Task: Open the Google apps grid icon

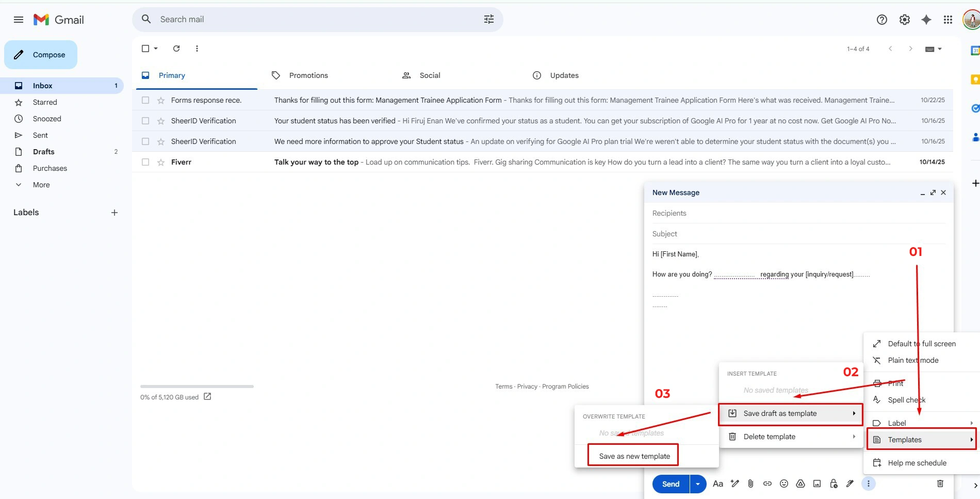Action: tap(948, 20)
